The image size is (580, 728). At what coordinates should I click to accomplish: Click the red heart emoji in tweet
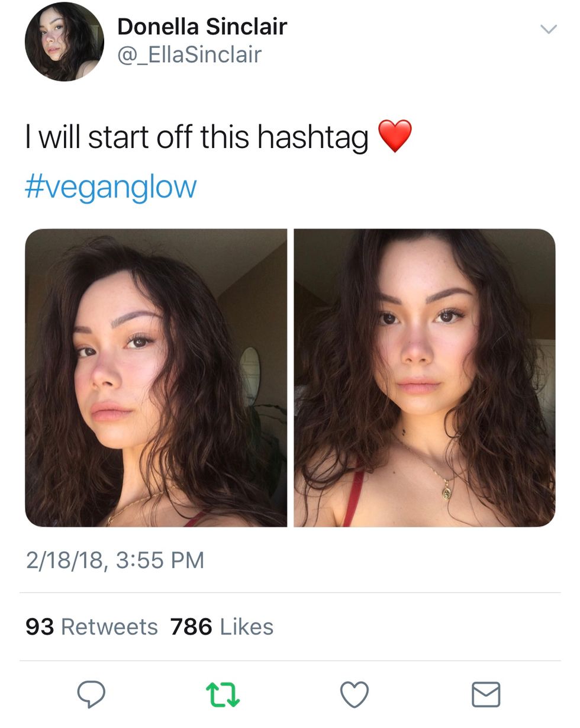(x=395, y=136)
